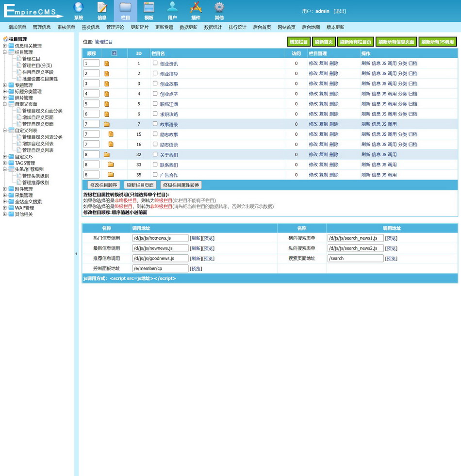Collapse the 栏目管理 tree node

point(4,52)
